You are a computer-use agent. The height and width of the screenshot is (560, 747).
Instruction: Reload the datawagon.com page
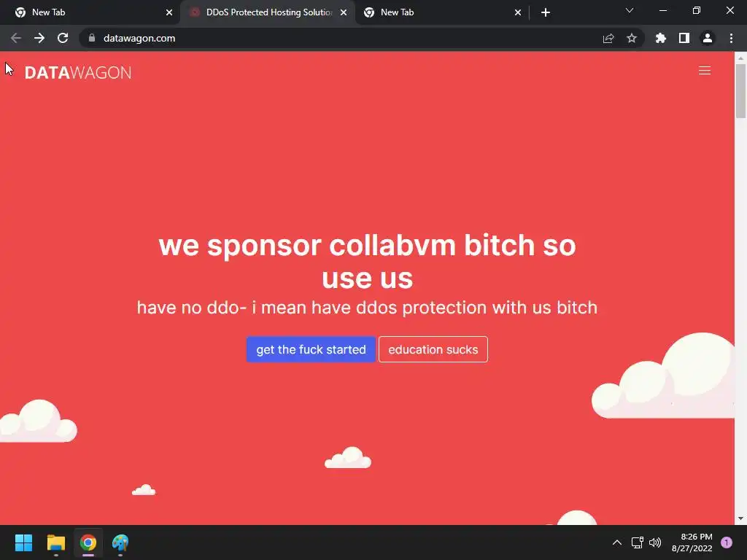63,38
